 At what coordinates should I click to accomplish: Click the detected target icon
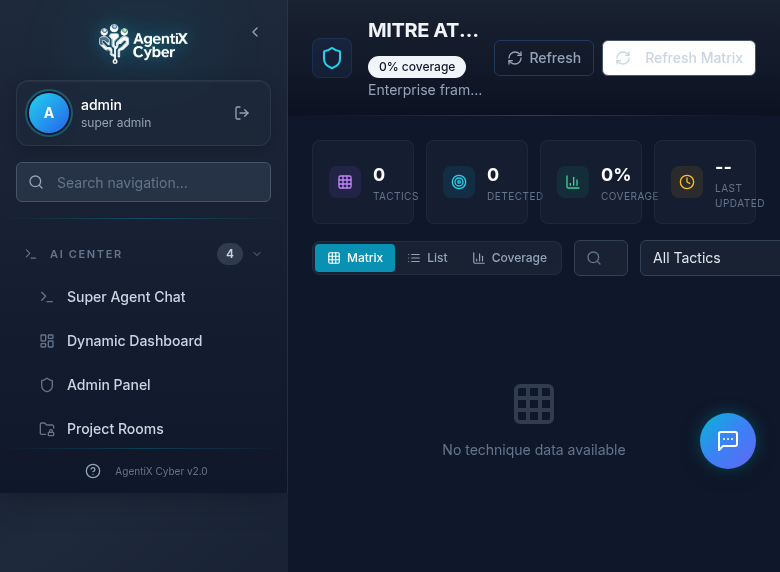point(459,182)
